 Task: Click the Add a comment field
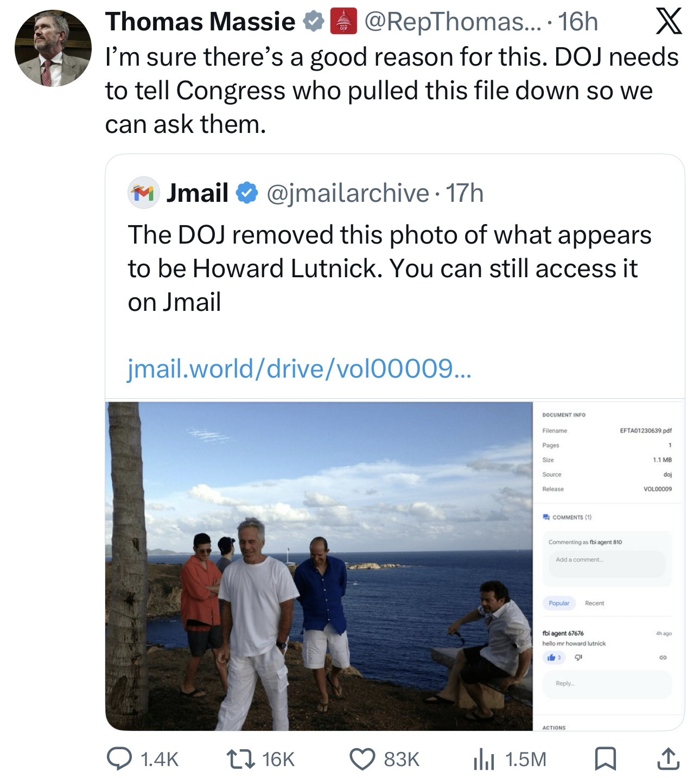pyautogui.click(x=607, y=559)
